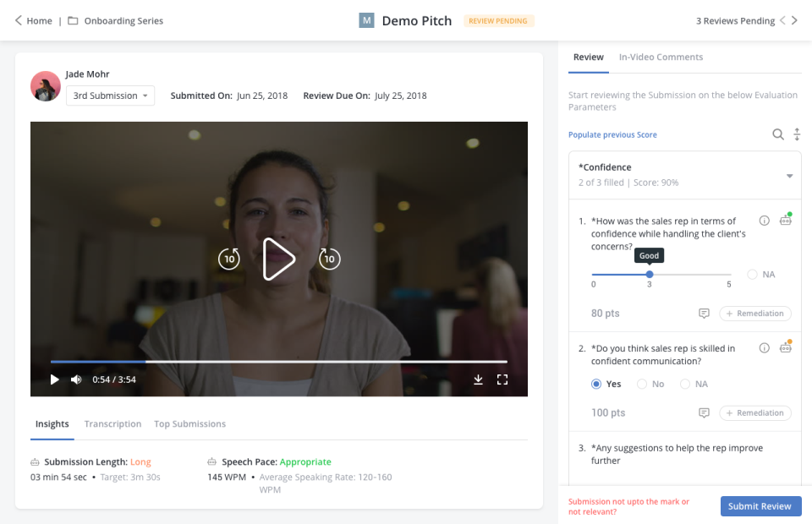This screenshot has height=524, width=812.
Task: Skip back 10 seconds in the video
Action: pyautogui.click(x=228, y=259)
